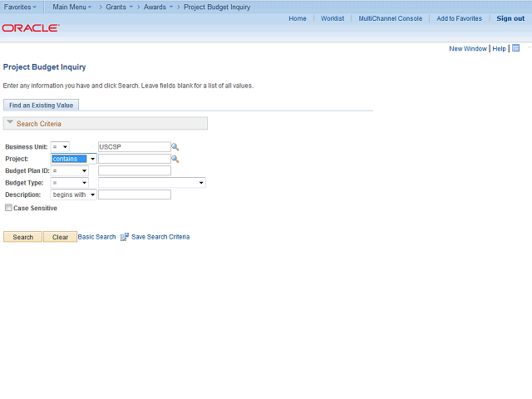Viewport: 532px width, 399px height.
Task: Open Business Unit lookup magnifier
Action: click(x=175, y=147)
